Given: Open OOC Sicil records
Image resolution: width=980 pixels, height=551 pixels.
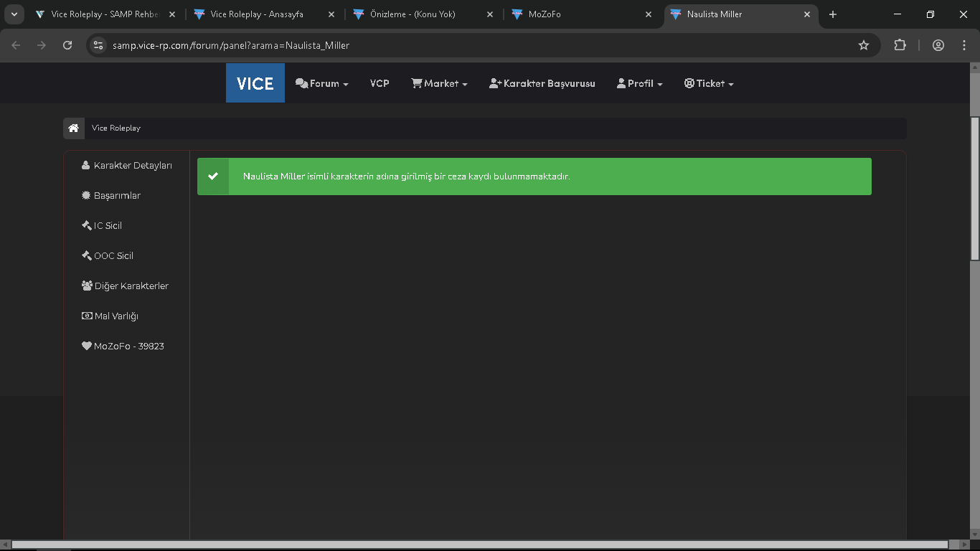Looking at the screenshot, I should click(x=108, y=256).
